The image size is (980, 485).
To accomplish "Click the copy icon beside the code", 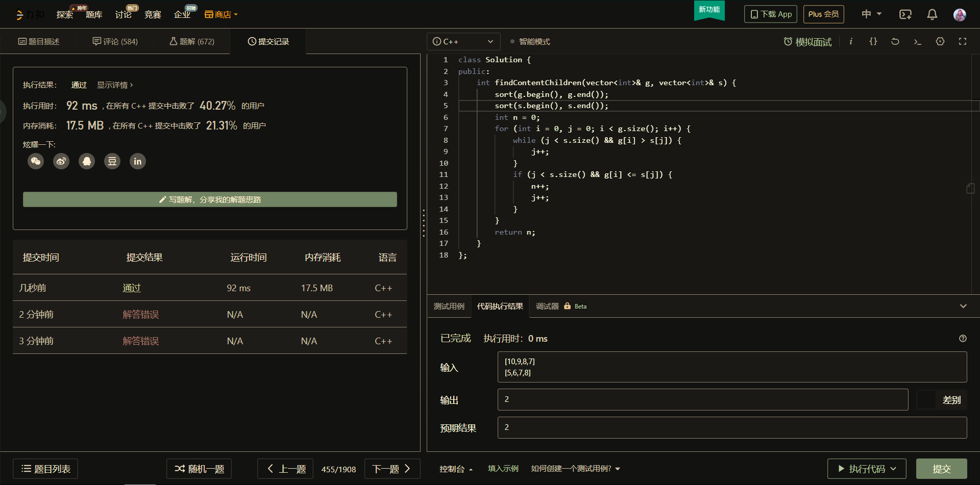I will [x=970, y=189].
